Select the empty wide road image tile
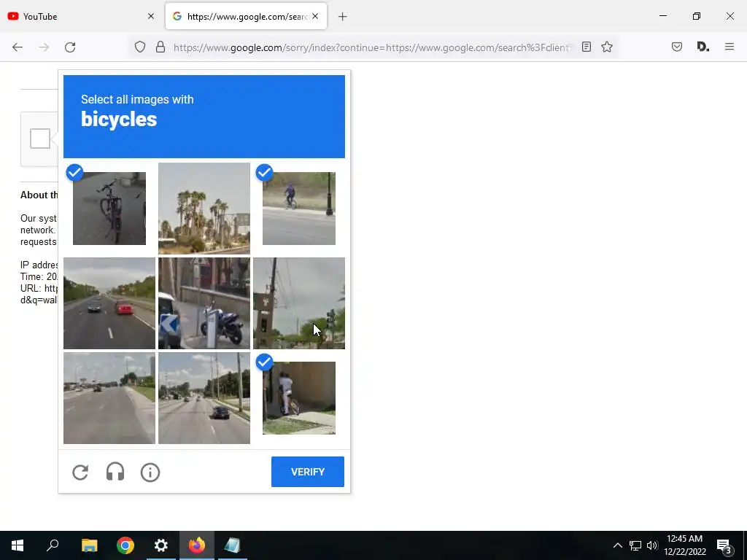Viewport: 747px width, 560px height. (x=109, y=398)
